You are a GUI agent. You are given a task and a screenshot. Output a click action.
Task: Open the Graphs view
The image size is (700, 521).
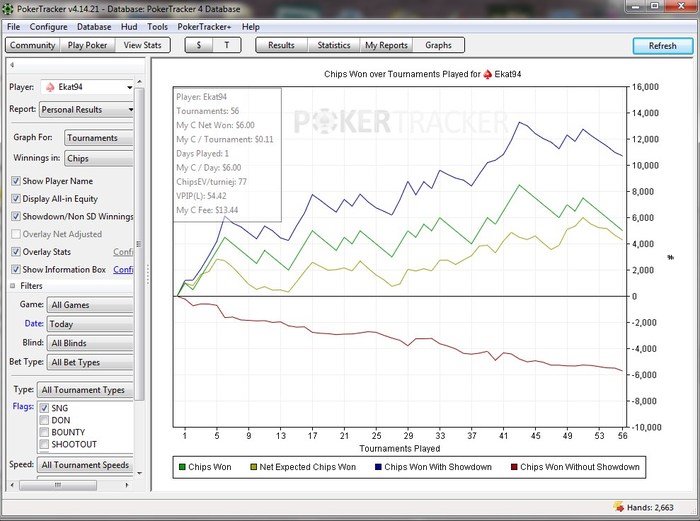pos(438,45)
